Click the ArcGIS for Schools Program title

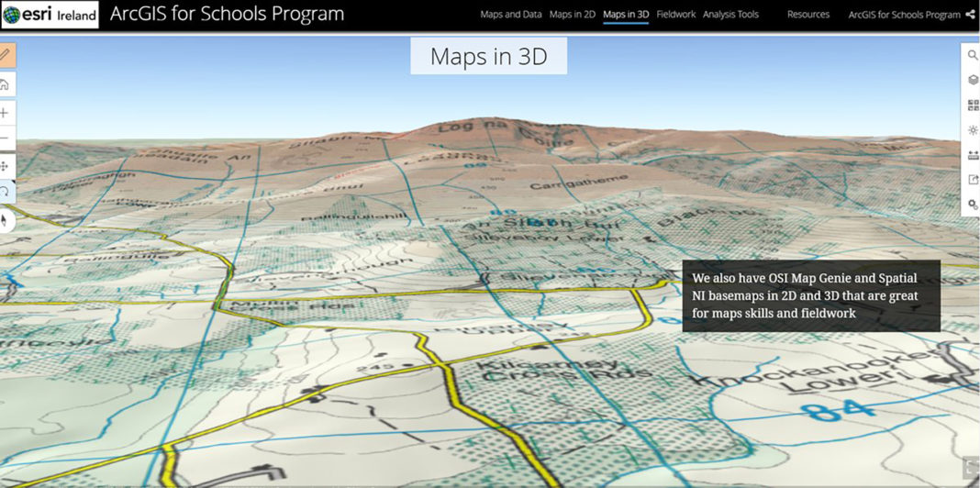pyautogui.click(x=227, y=14)
